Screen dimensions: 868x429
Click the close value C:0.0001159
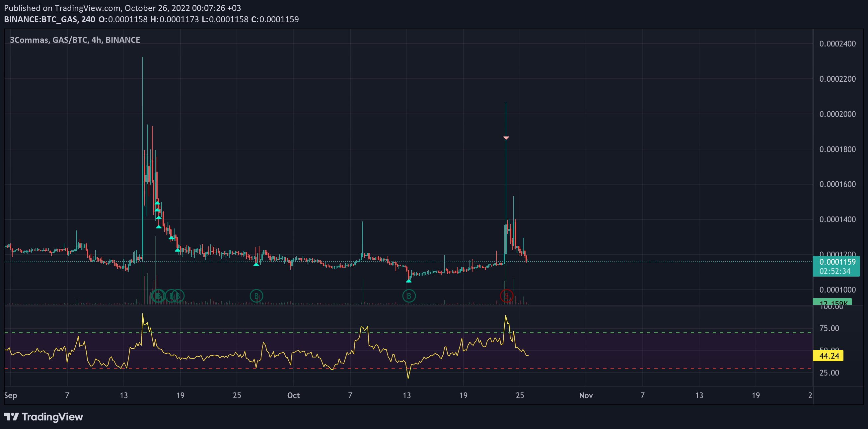[x=275, y=19]
